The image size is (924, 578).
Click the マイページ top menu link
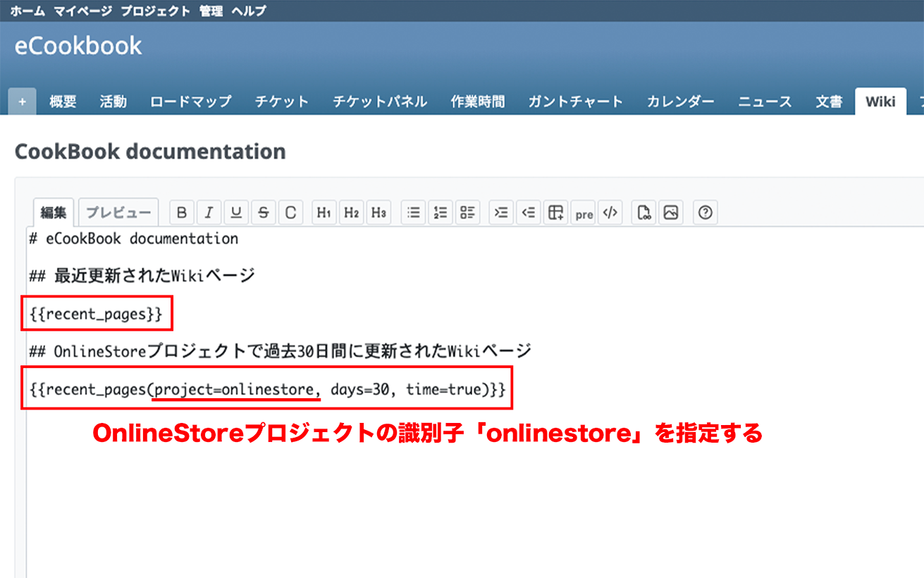82,11
